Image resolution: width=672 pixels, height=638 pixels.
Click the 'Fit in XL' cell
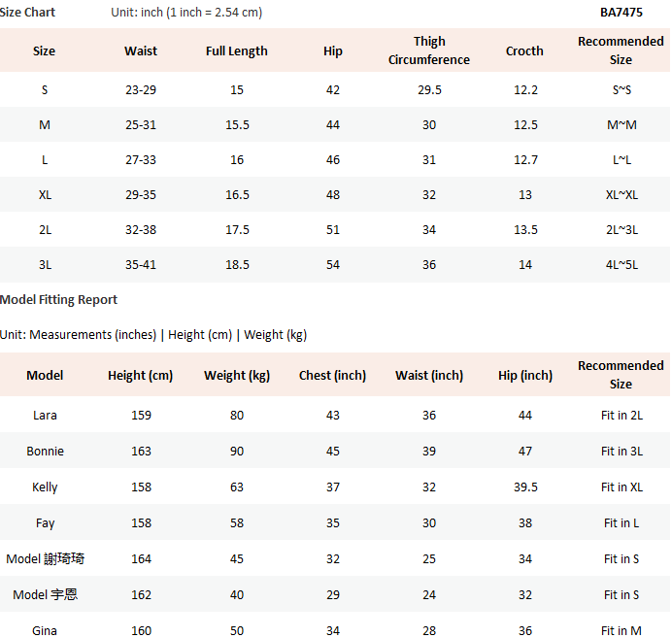coord(622,487)
